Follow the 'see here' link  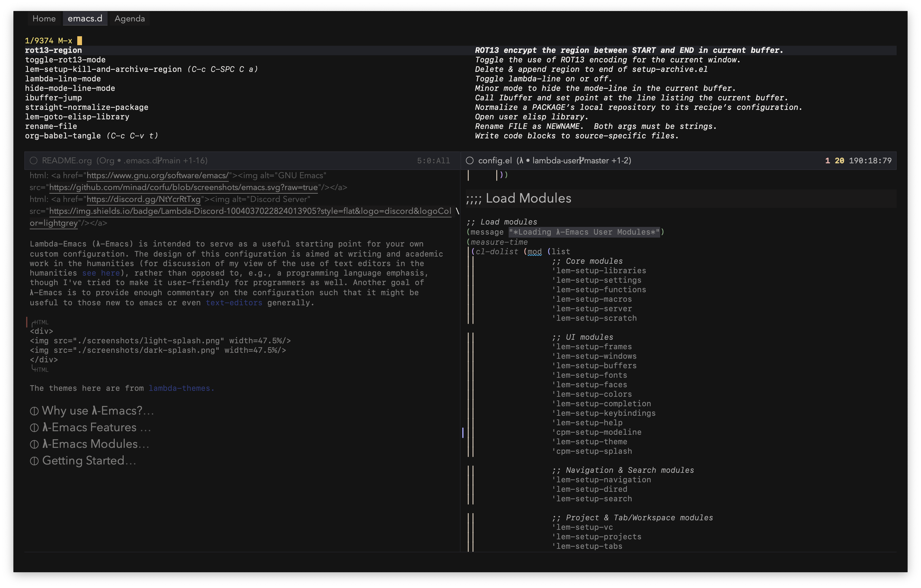coord(101,273)
